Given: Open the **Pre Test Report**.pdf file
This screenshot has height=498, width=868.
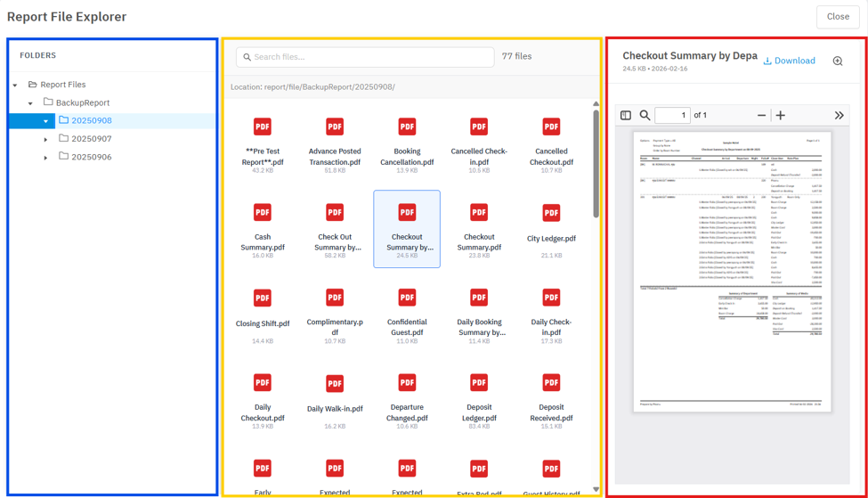Looking at the screenshot, I should [263, 144].
